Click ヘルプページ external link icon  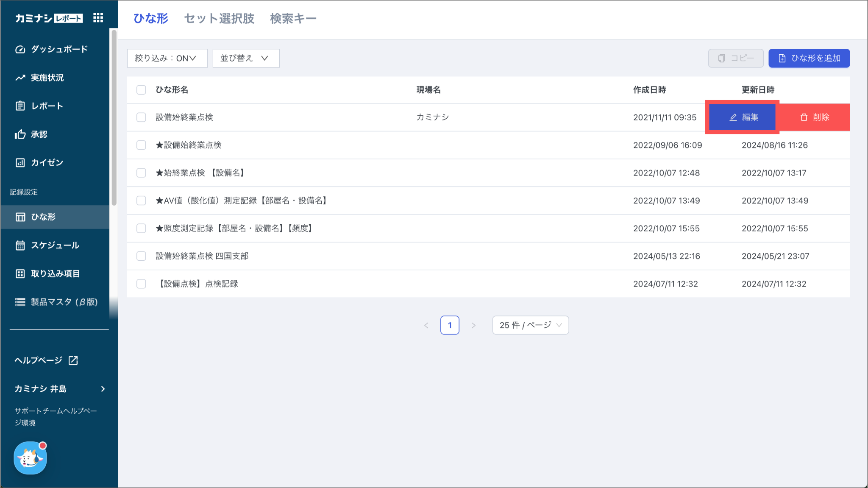pos(73,360)
